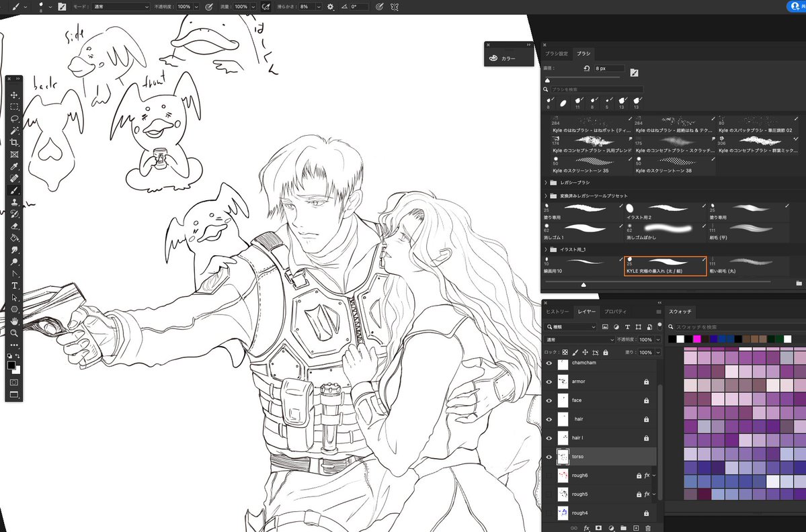Click the foreground color swatch in toolbar
This screenshot has height=532, width=806.
point(11,365)
